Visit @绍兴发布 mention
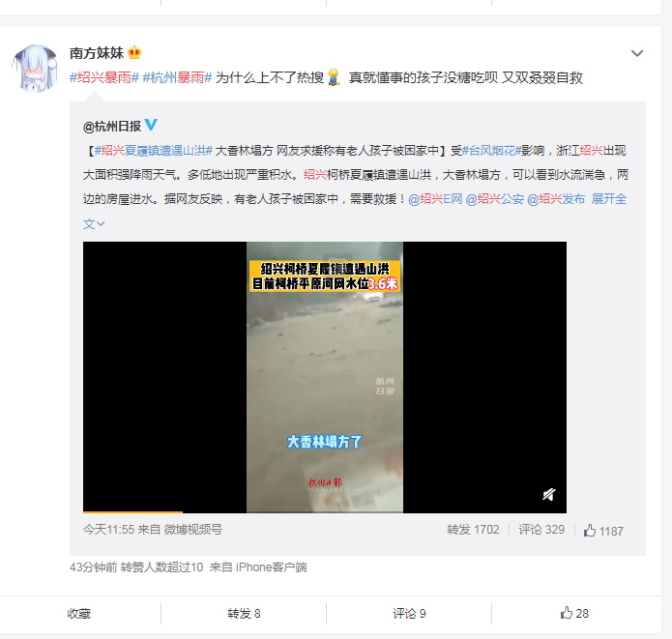Screen dimensions: 672x639 [x=556, y=199]
